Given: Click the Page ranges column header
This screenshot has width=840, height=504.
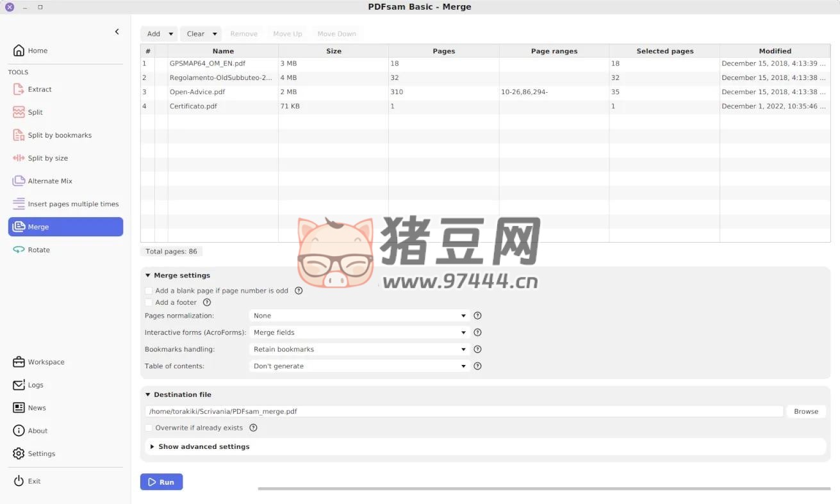Looking at the screenshot, I should click(554, 51).
